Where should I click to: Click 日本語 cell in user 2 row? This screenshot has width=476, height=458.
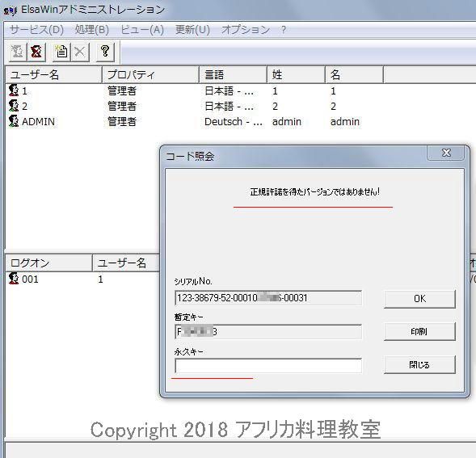(229, 107)
